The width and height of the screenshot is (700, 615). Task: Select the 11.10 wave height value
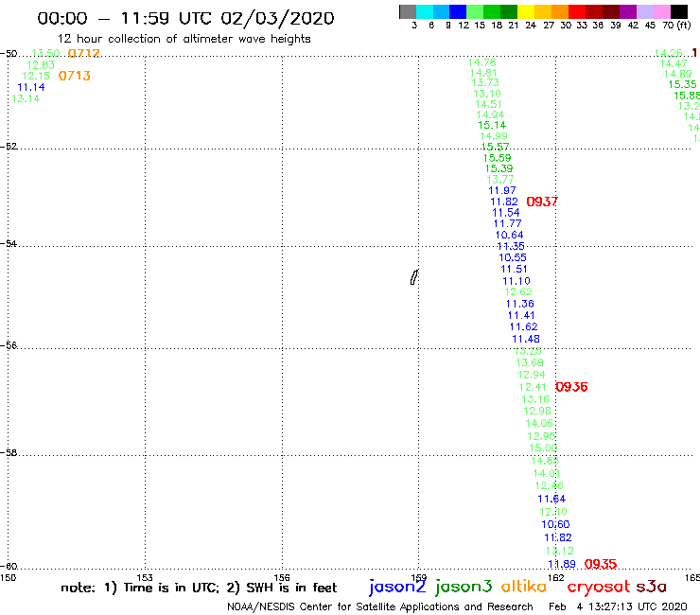coord(516,281)
